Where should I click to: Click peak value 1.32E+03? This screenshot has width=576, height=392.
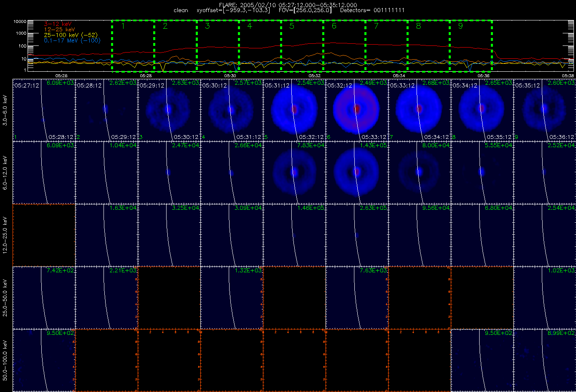point(248,271)
